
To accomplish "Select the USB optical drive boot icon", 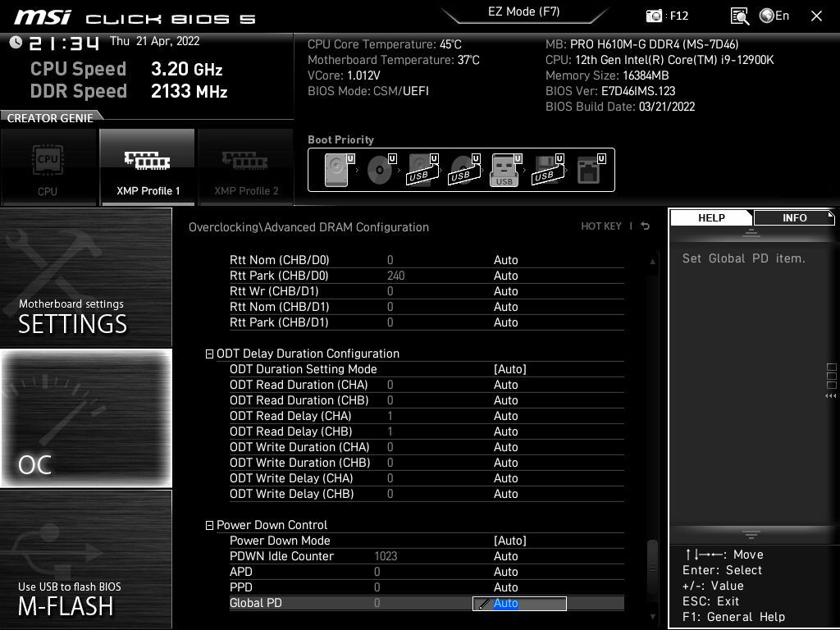I will click(464, 170).
